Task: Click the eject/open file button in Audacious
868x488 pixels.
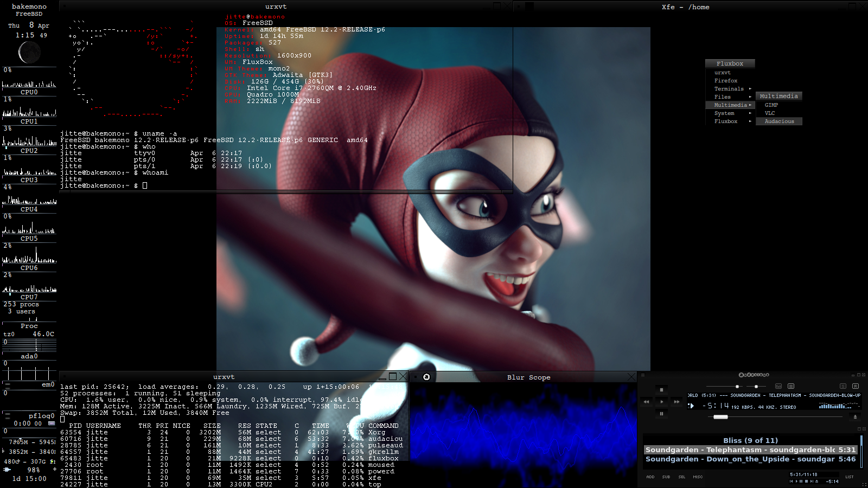Action: [855, 417]
